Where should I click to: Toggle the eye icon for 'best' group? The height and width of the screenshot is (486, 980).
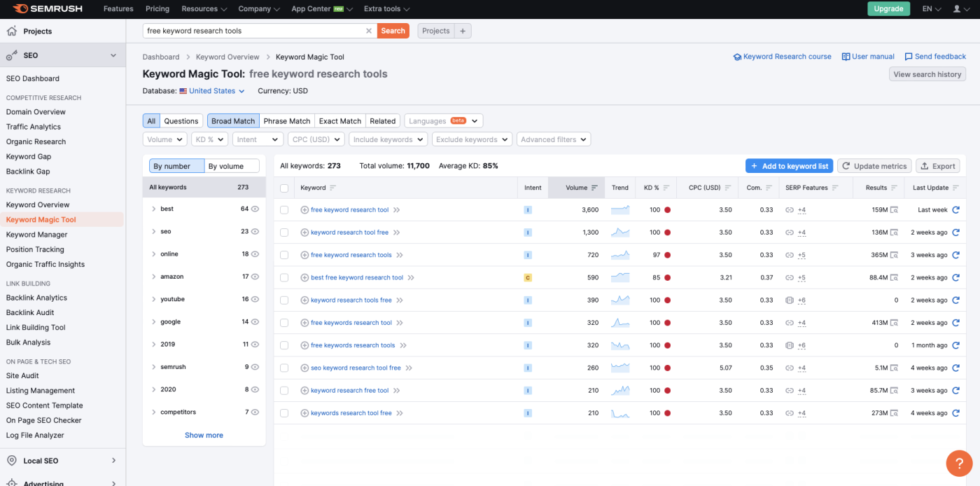coord(255,209)
